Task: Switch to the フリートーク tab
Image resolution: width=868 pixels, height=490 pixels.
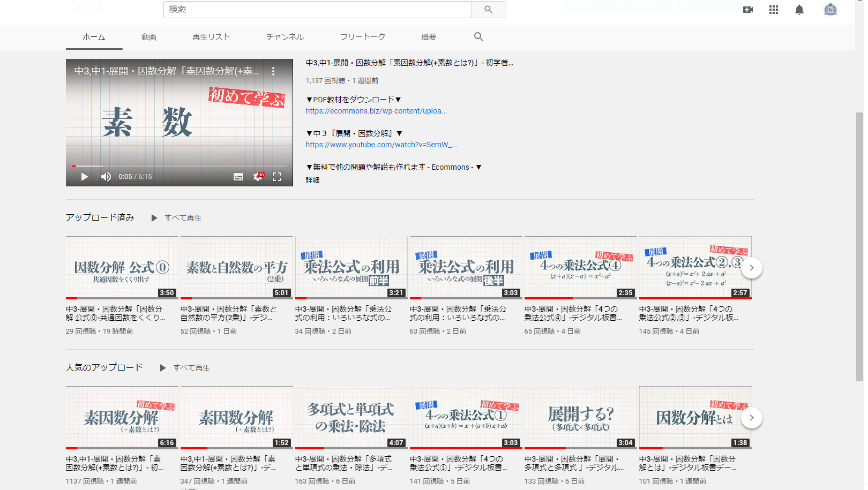Action: tap(363, 37)
